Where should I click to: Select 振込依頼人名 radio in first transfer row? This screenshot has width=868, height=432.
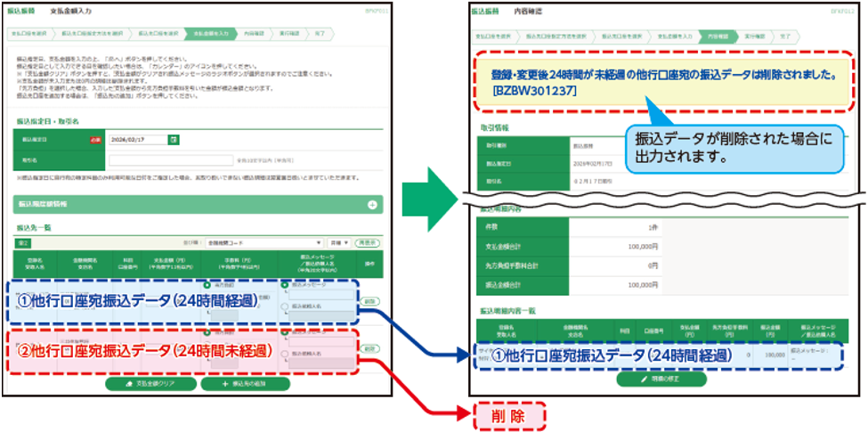(x=284, y=306)
